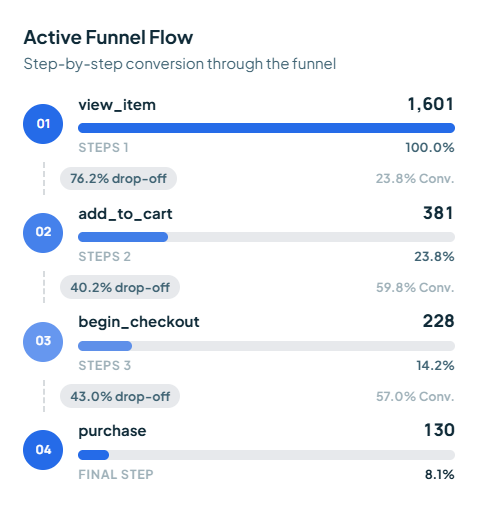Image resolution: width=480 pixels, height=509 pixels.
Task: Click the Active Funnel Flow heading
Action: (108, 37)
